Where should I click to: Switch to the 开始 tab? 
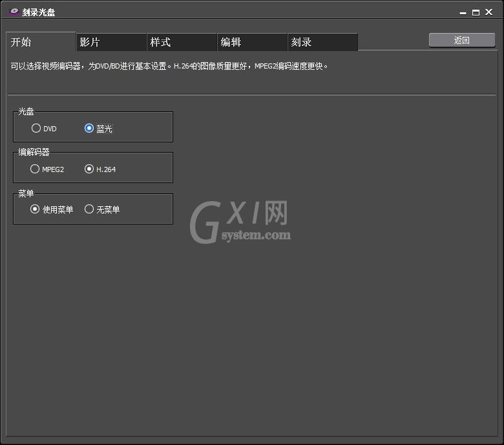click(x=41, y=41)
